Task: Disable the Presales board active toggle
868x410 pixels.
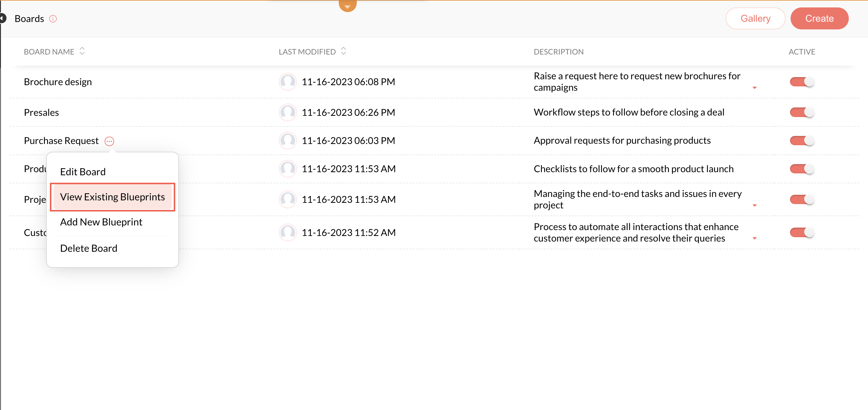Action: tap(802, 112)
